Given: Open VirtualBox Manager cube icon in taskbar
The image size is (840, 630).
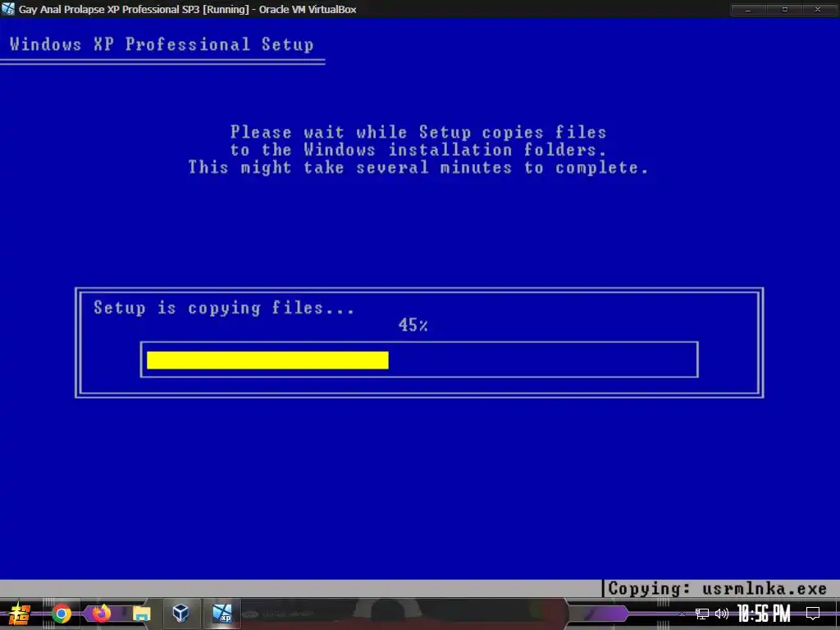Looking at the screenshot, I should [x=180, y=614].
